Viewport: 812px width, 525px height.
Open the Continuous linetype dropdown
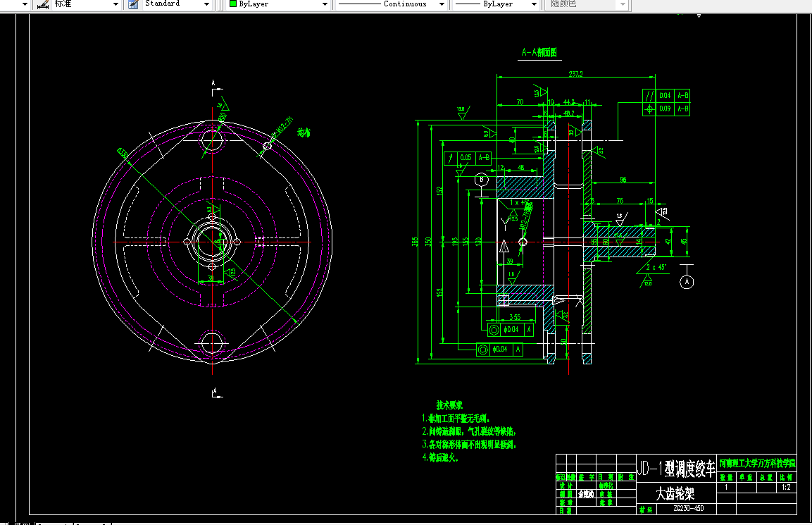(442, 4)
